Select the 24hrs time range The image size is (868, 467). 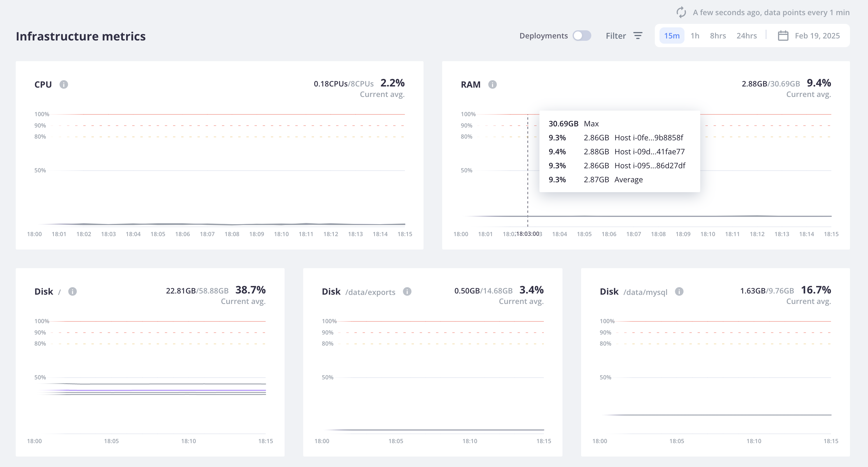click(746, 36)
